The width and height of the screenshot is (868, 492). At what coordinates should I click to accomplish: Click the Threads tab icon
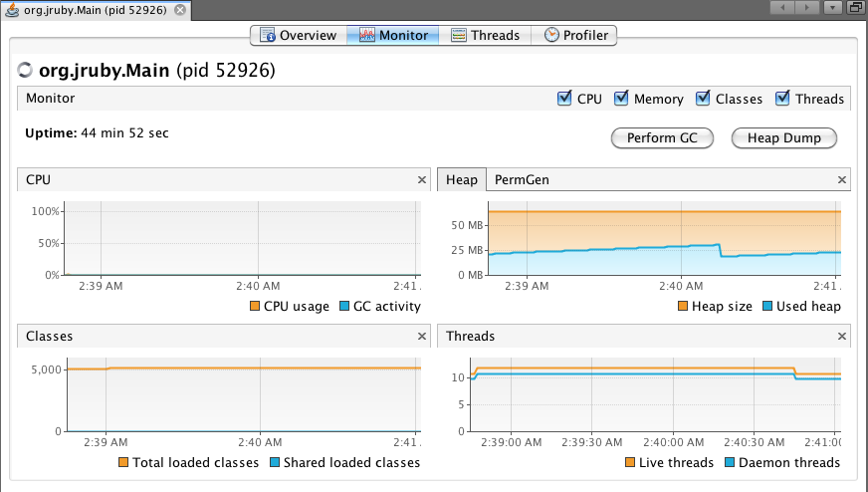pos(459,35)
